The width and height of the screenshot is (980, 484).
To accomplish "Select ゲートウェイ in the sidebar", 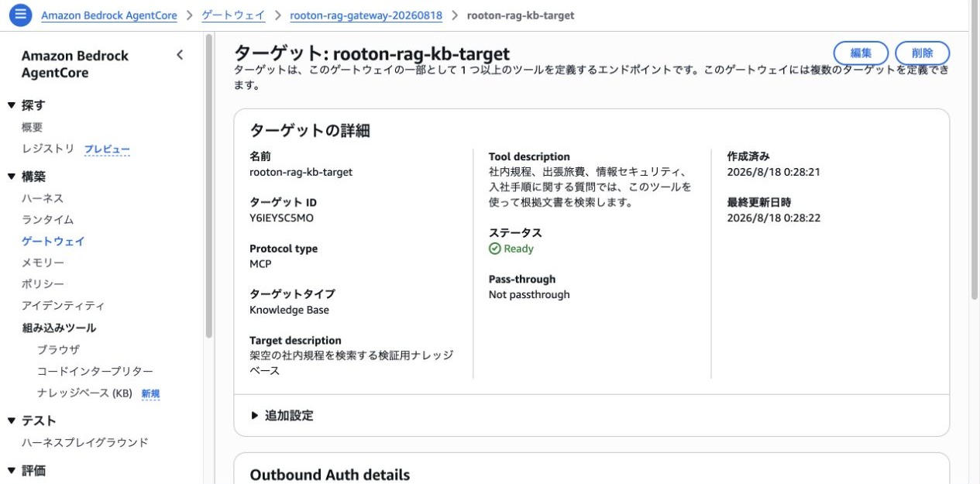I will tap(53, 242).
